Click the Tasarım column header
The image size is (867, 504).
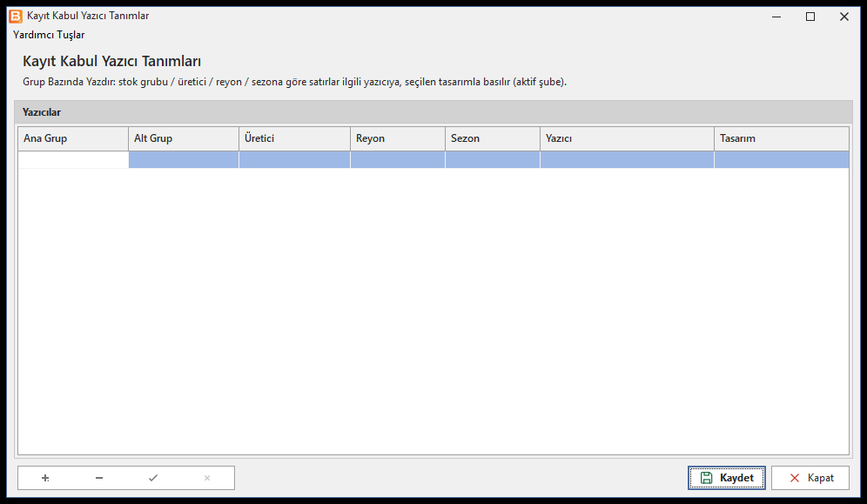pyautogui.click(x=782, y=138)
